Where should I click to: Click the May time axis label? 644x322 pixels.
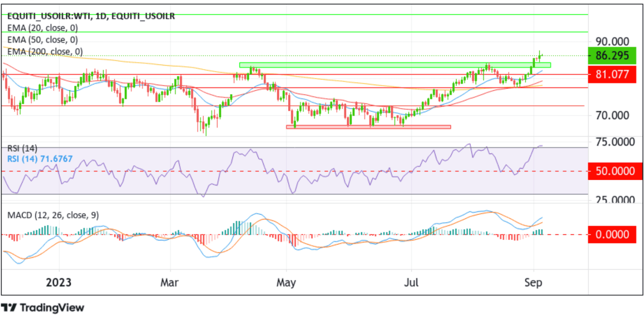tap(286, 283)
